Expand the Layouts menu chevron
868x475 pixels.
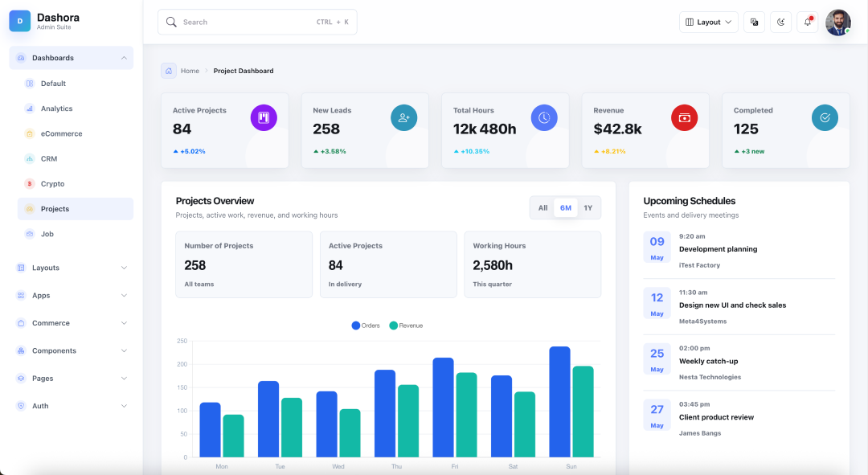tap(124, 268)
